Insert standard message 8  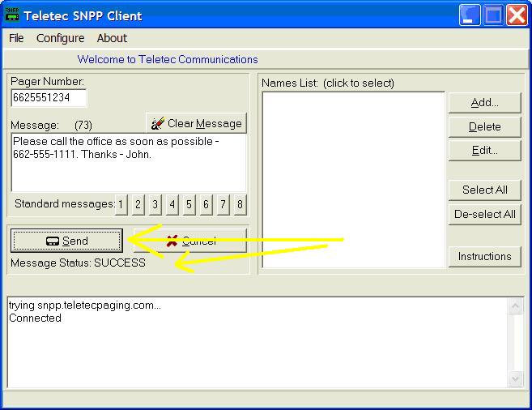click(x=240, y=205)
